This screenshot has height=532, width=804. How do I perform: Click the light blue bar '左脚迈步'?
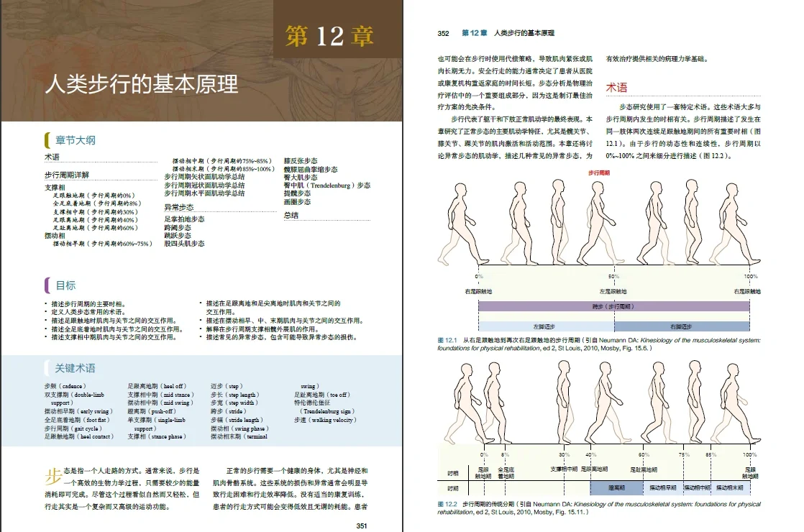tap(546, 326)
